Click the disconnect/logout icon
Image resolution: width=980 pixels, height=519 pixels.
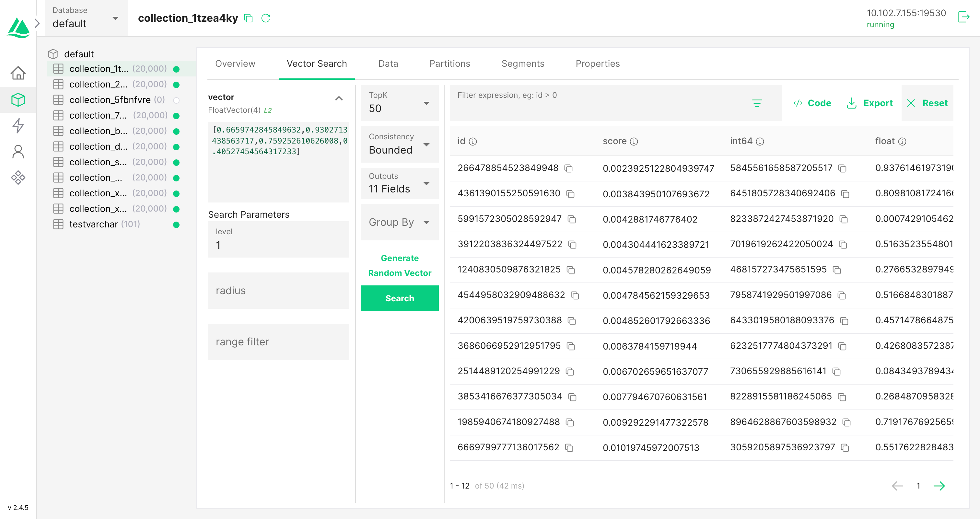(963, 17)
